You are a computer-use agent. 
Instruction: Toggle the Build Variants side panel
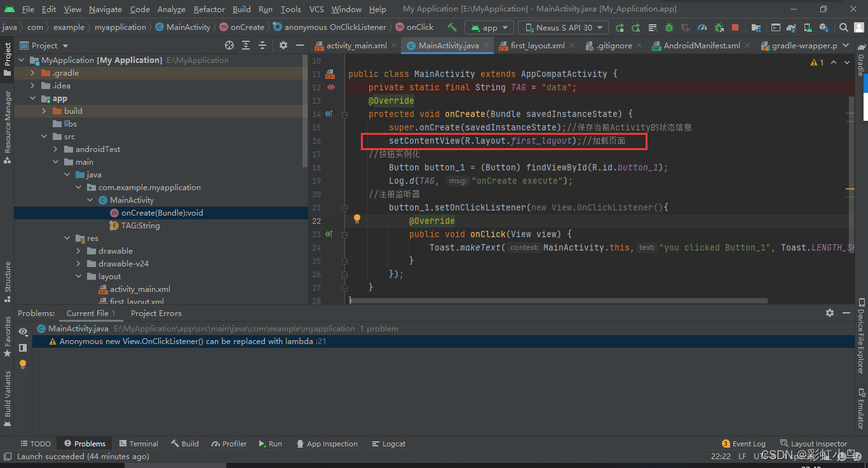point(7,398)
